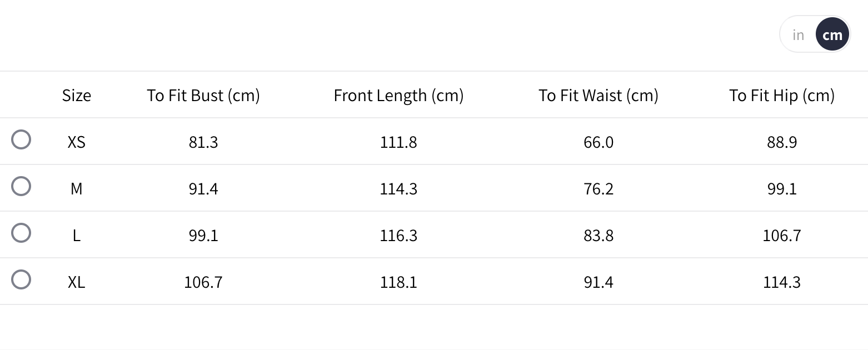This screenshot has width=868, height=350.
Task: Click the XL hip value 114.3
Action: (x=782, y=282)
